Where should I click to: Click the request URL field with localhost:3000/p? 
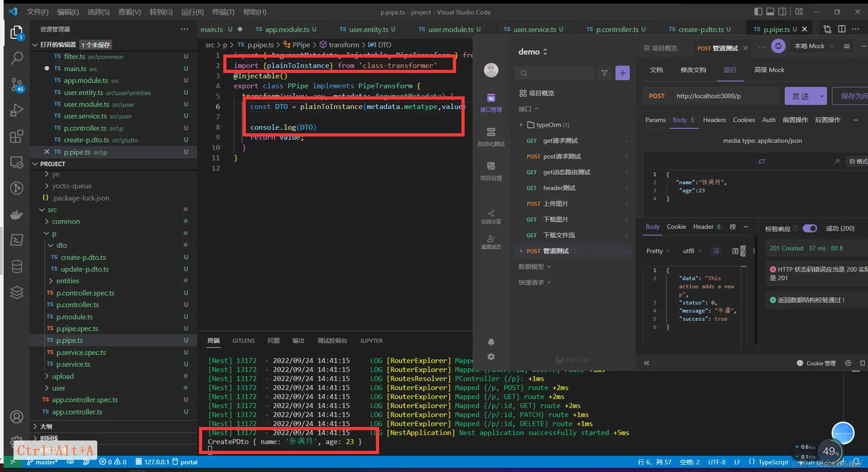[726, 96]
